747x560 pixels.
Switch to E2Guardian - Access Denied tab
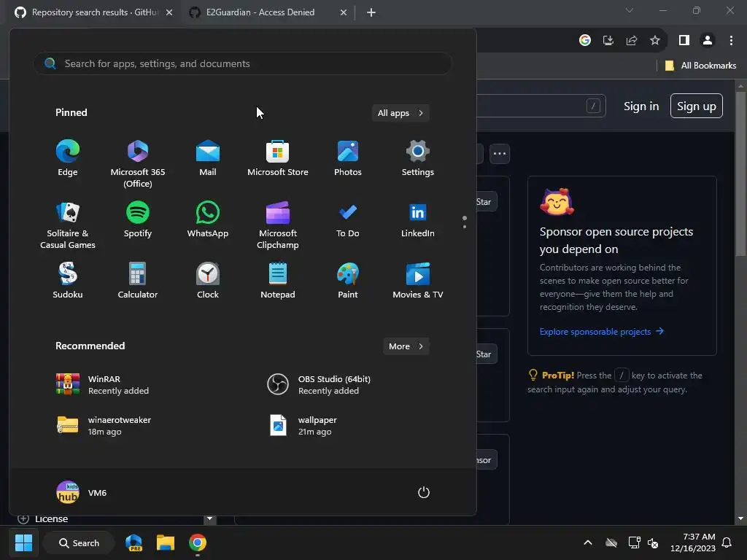point(260,12)
